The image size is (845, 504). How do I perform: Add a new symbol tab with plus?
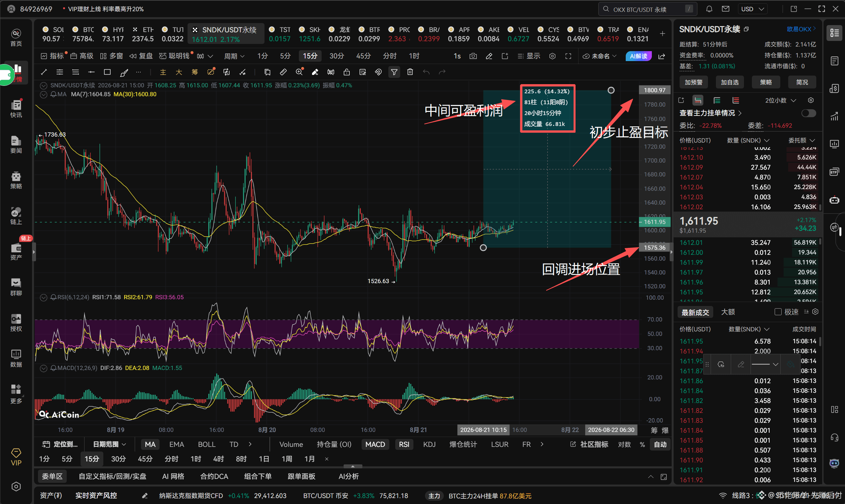[x=662, y=34]
